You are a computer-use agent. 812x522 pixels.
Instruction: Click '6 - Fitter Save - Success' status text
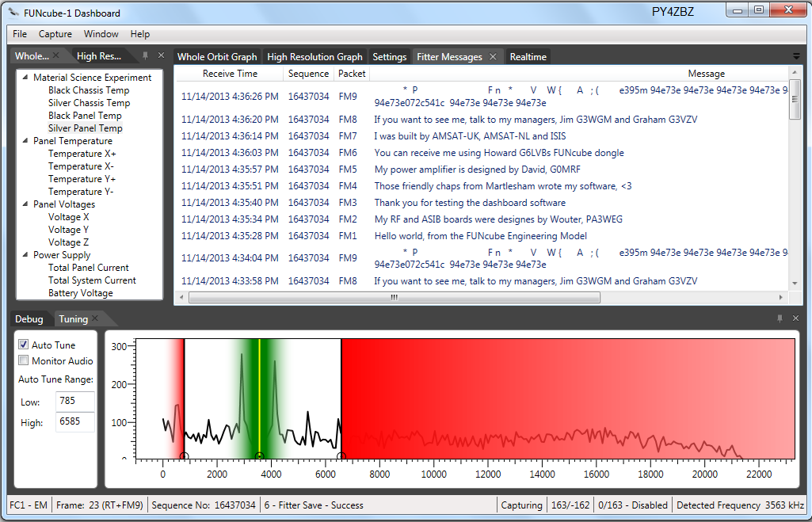click(314, 505)
